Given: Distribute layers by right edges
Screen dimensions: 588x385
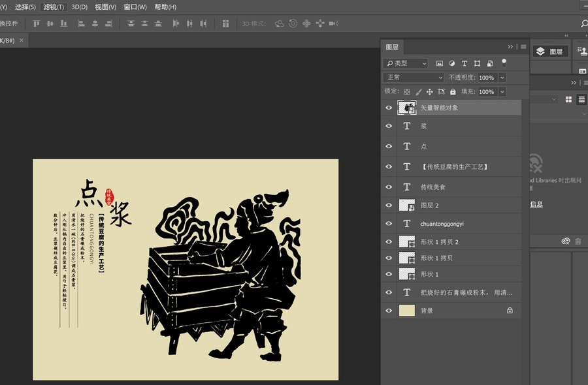Looking at the screenshot, I should point(203,23).
